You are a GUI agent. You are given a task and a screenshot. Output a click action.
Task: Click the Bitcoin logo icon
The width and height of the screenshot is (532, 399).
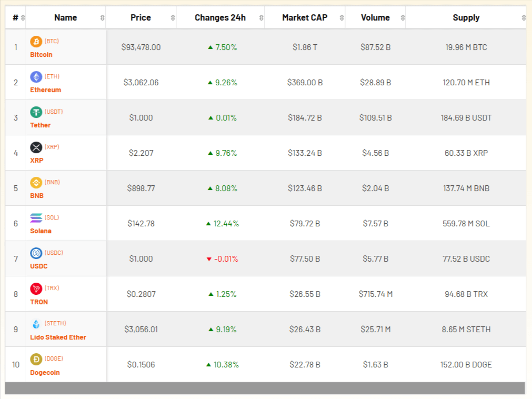[36, 41]
